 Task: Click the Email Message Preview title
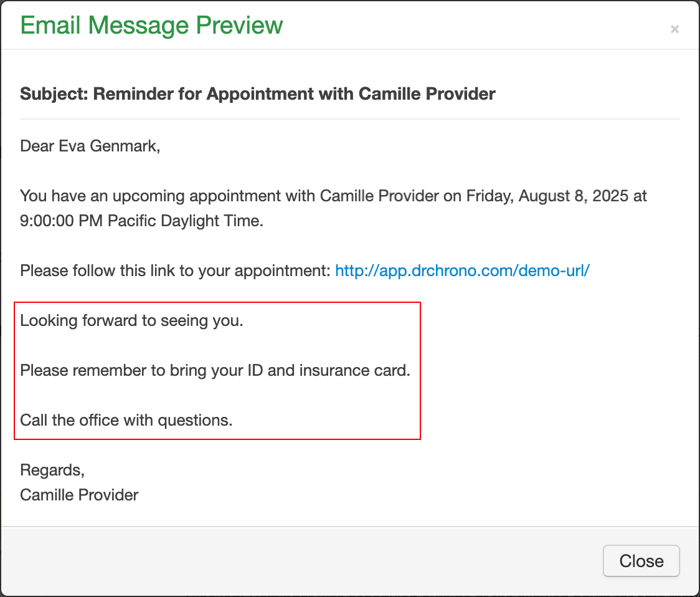152,26
